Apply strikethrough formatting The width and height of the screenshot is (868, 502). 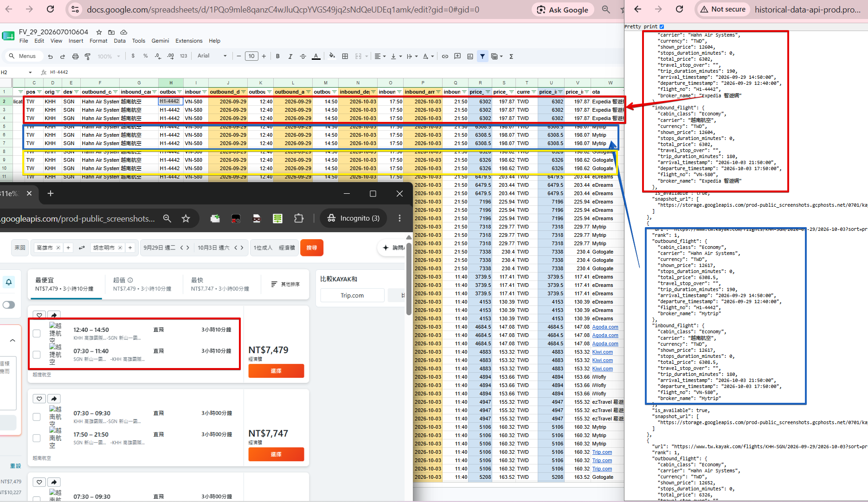click(x=303, y=57)
